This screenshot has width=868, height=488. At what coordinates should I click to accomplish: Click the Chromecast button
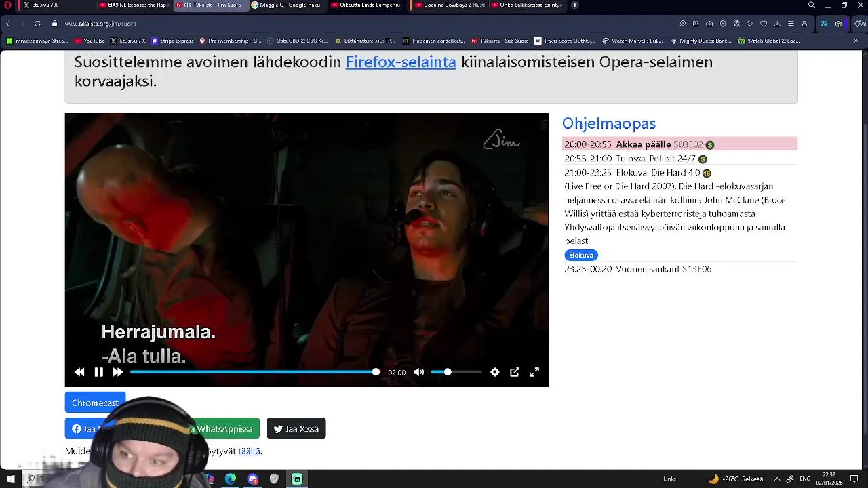[x=95, y=403]
